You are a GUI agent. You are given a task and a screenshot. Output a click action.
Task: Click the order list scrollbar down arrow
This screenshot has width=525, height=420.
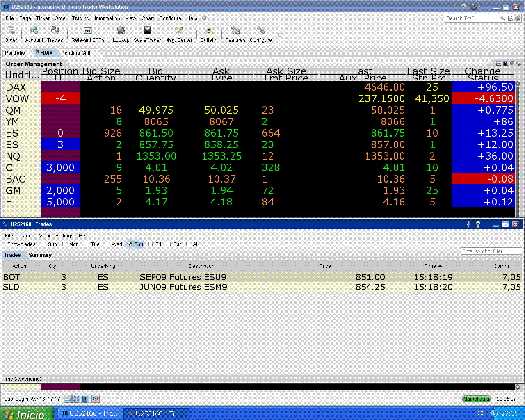(518, 387)
